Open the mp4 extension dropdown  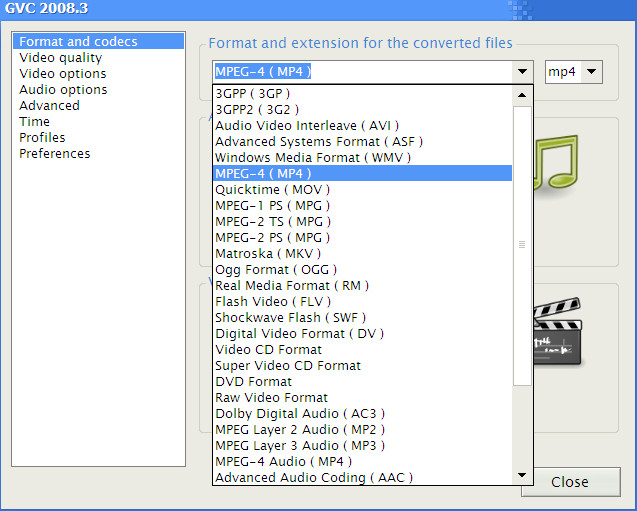[592, 72]
